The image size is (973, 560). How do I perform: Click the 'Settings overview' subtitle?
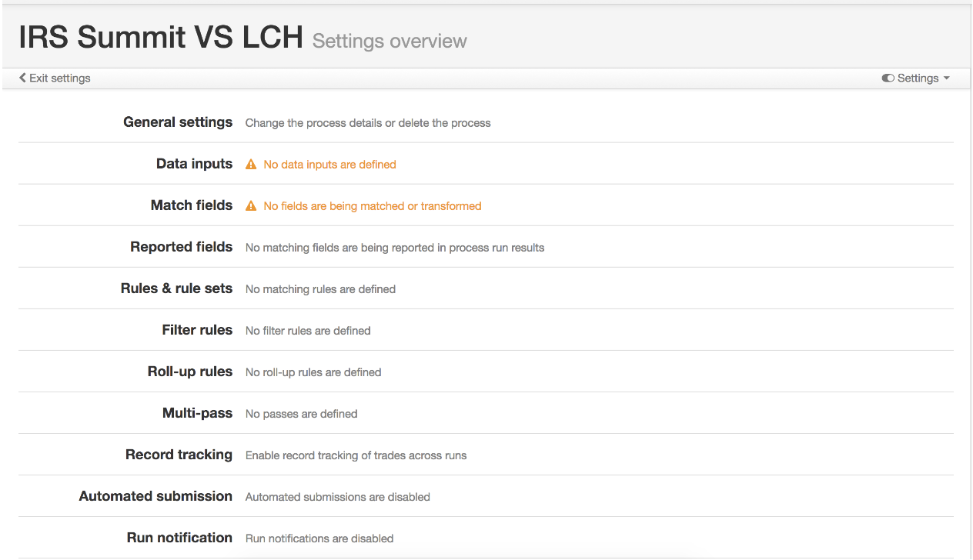(390, 41)
